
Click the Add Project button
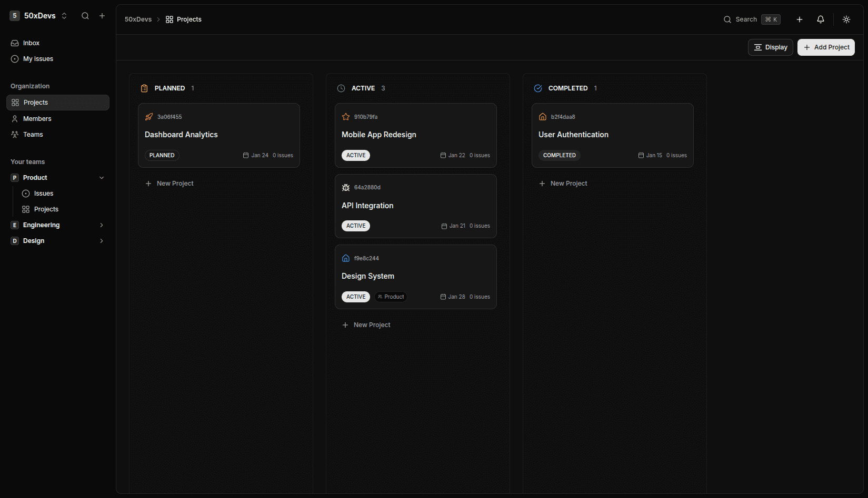(825, 47)
